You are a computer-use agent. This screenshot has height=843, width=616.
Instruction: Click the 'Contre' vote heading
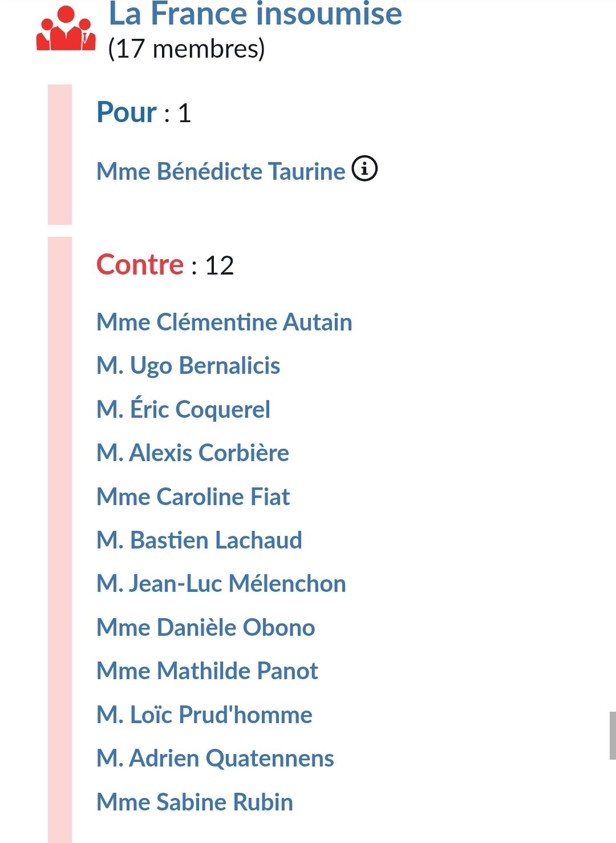coord(140,265)
